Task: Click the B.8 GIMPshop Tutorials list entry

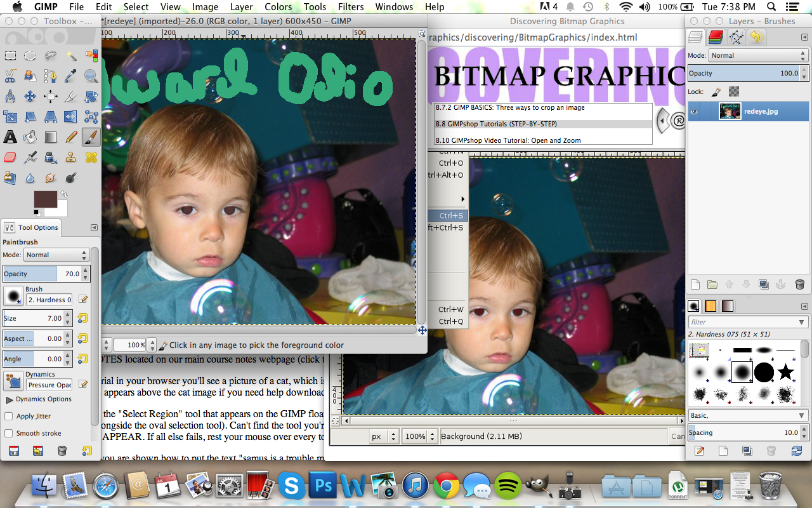Action: coord(543,124)
